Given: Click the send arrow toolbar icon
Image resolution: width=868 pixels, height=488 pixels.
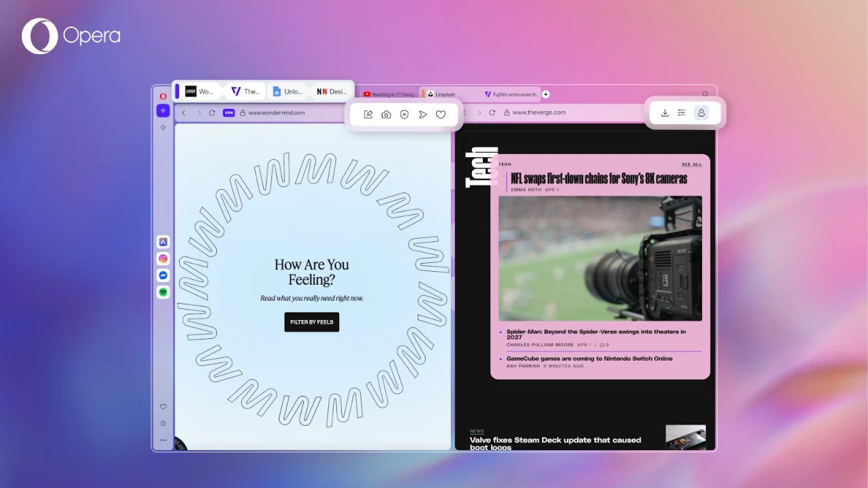Looking at the screenshot, I should 422,115.
